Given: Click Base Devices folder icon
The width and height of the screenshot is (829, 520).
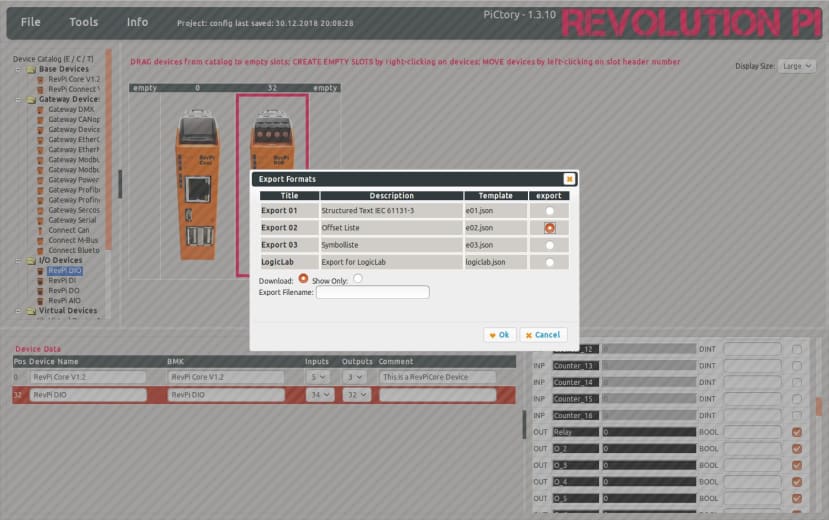Looking at the screenshot, I should (31, 69).
